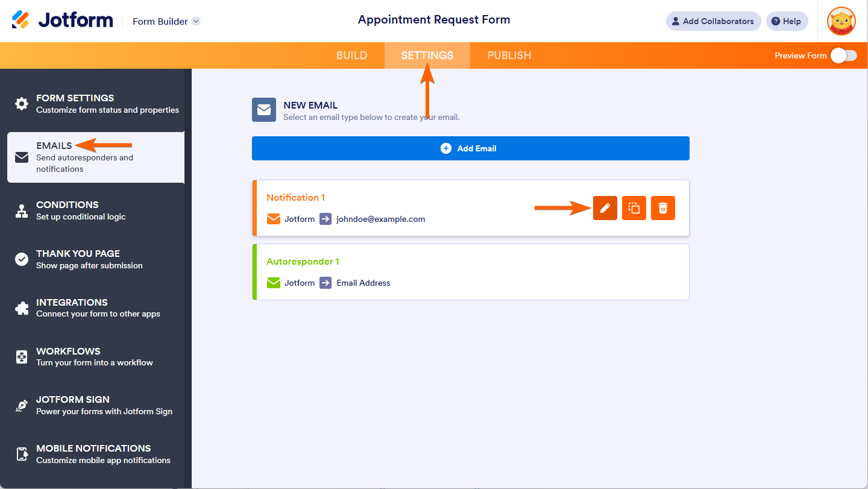This screenshot has width=868, height=489.
Task: Edit Notification 1 with pencil icon
Action: pyautogui.click(x=605, y=208)
